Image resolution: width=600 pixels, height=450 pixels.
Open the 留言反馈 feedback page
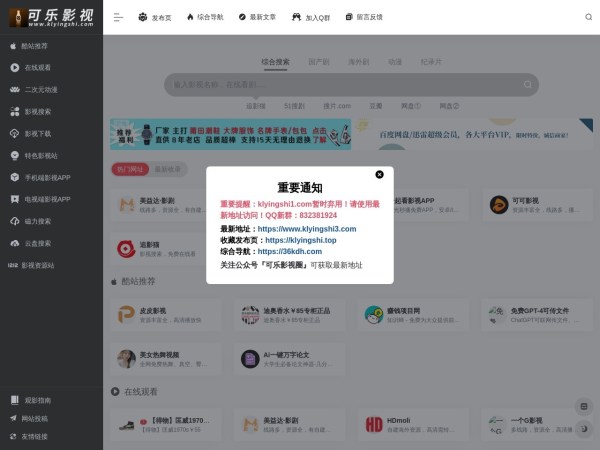pos(350,17)
